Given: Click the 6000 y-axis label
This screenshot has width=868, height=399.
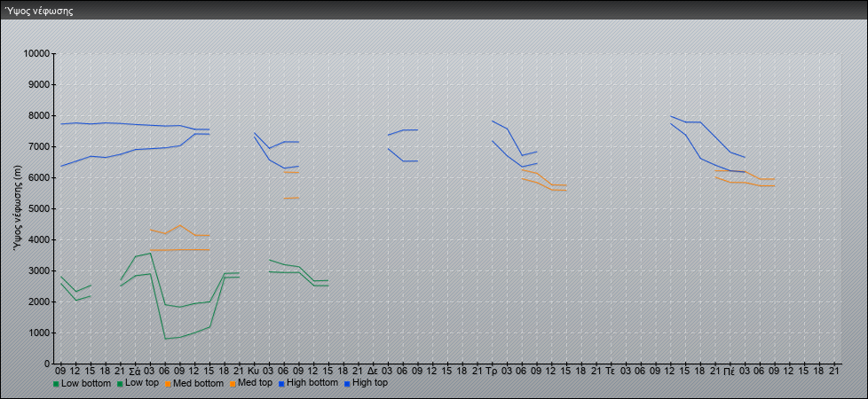Looking at the screenshot, I should click(39, 177).
